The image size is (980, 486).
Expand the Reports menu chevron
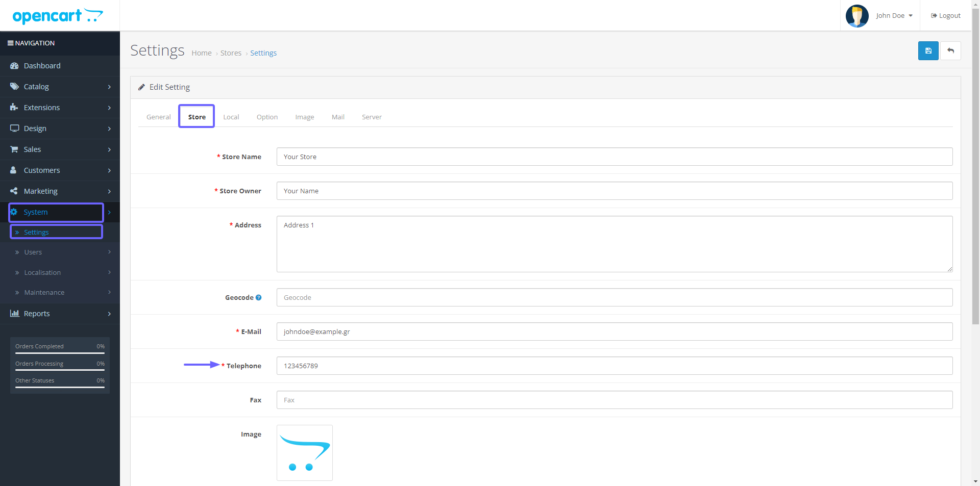coord(109,314)
